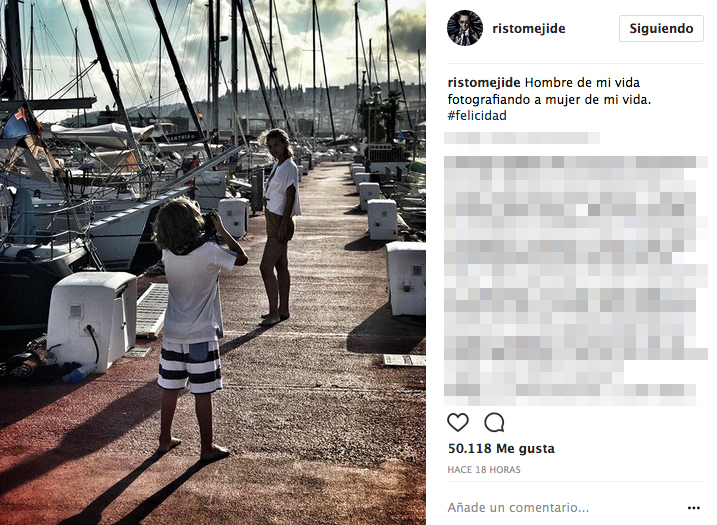Click the ristomejide username in header
The image size is (717, 525).
529,28
